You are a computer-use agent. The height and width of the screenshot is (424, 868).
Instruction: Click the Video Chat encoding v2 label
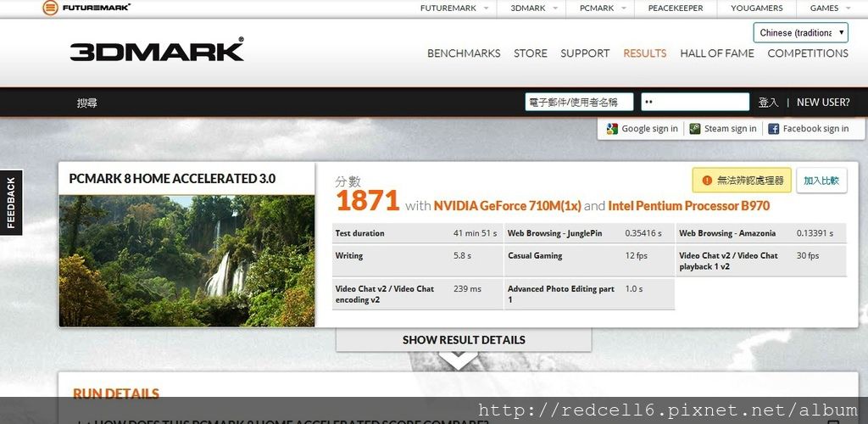click(x=385, y=294)
